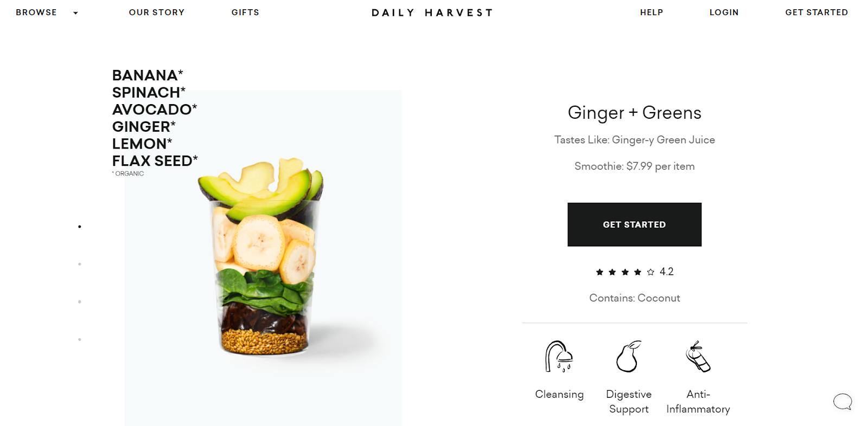
Task: Select the third image slide dot
Action: pos(80,302)
